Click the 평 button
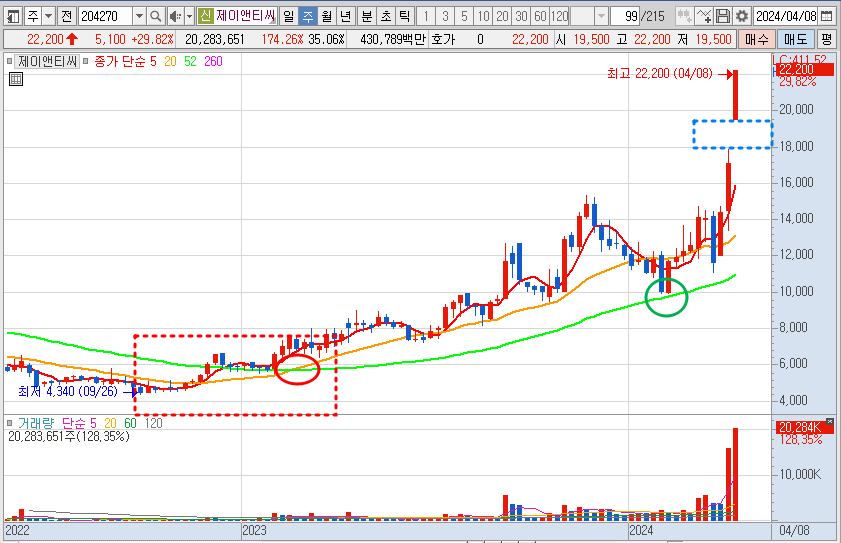841x543 pixels. (x=826, y=39)
